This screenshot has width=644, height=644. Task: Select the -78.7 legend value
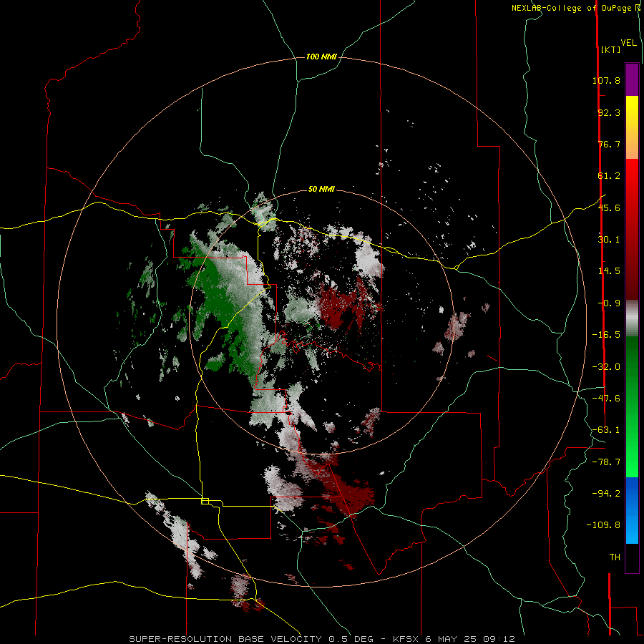[x=606, y=462]
